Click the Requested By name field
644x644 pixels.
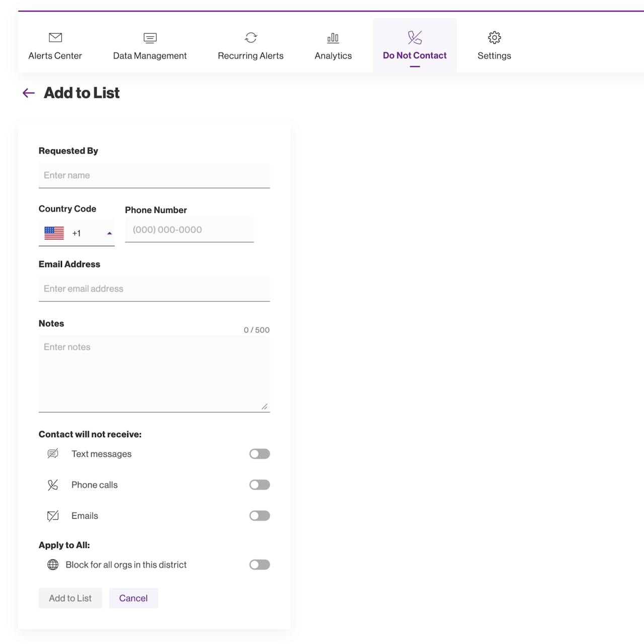[154, 176]
